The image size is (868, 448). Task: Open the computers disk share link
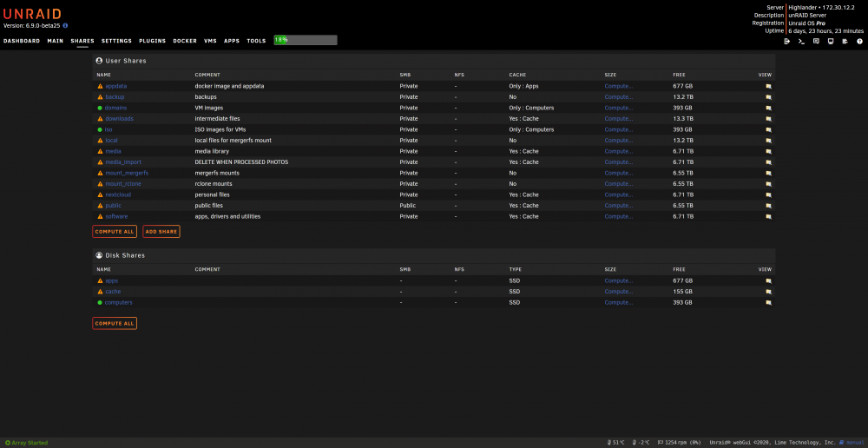[118, 302]
